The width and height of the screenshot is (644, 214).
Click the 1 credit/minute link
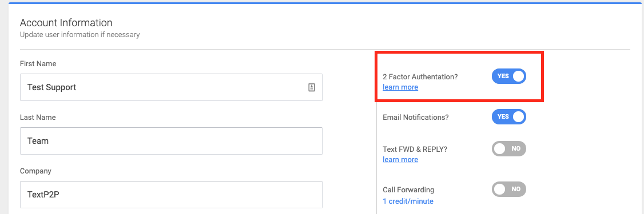point(408,201)
